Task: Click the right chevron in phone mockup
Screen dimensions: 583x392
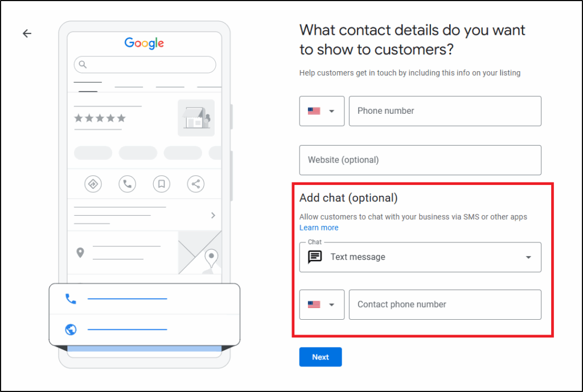Action: [x=213, y=215]
